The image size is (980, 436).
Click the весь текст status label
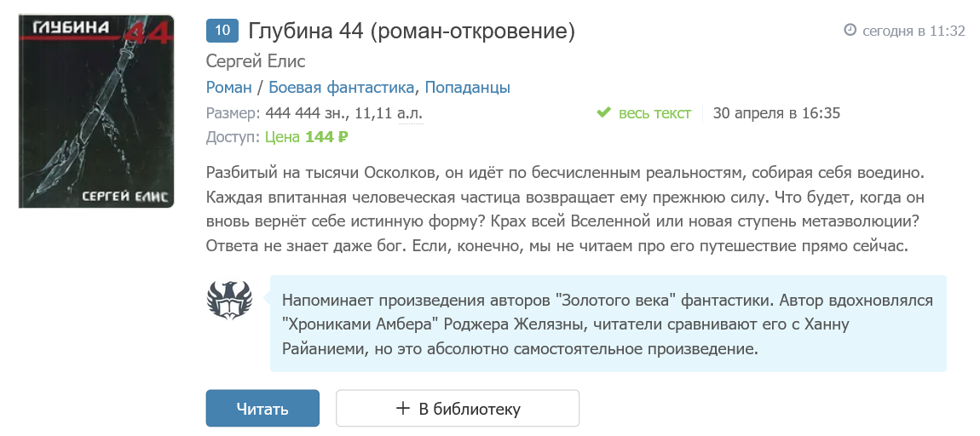pyautogui.click(x=654, y=113)
